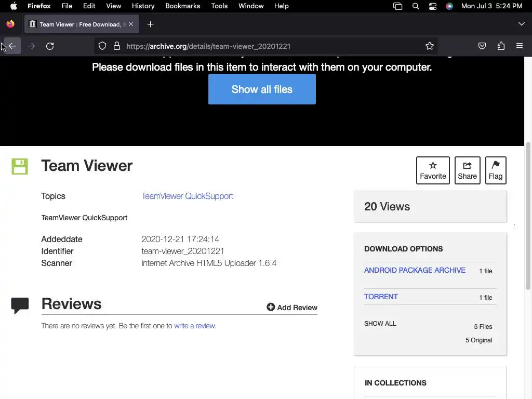Screen dimensions: 532x399
Task: Open the View menu
Action: pyautogui.click(x=113, y=6)
